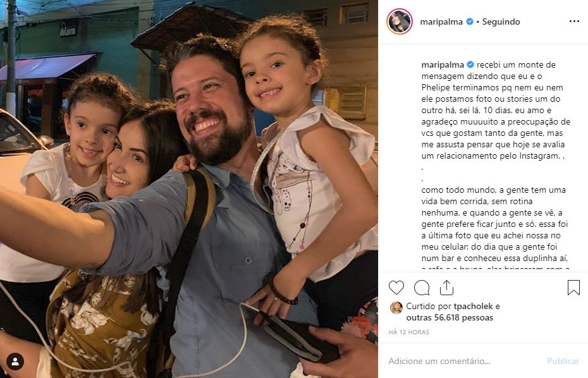
Task: Open comments via the speech bubble icon
Action: 422,288
